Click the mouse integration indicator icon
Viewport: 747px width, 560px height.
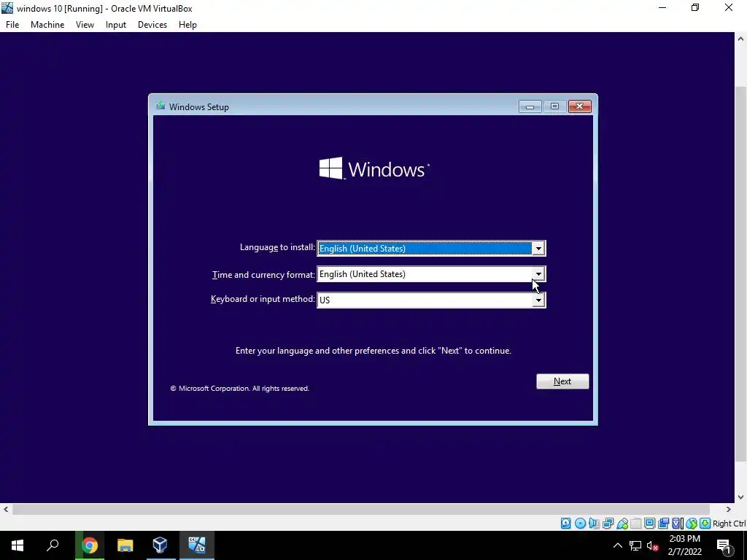pyautogui.click(x=692, y=524)
